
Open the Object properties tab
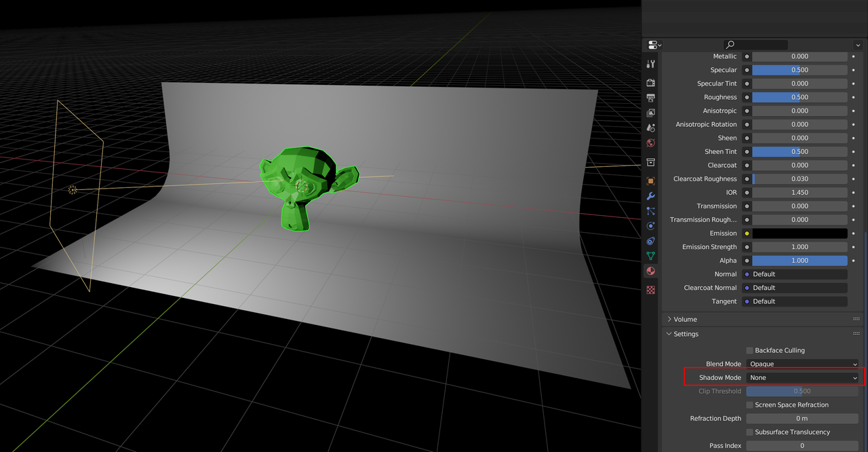651,181
